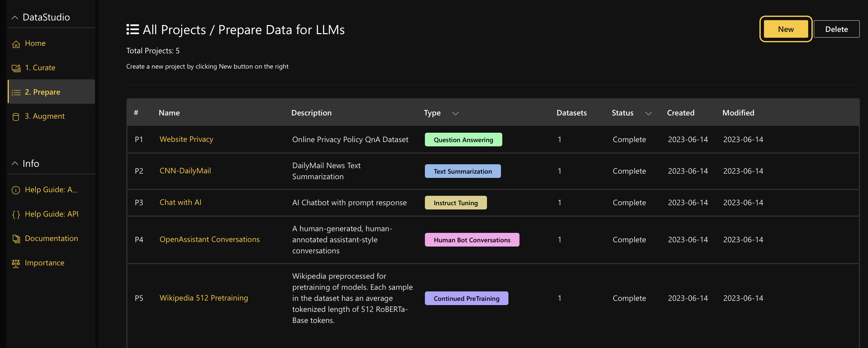Click the purple Continued PreTraining tag

tap(466, 298)
